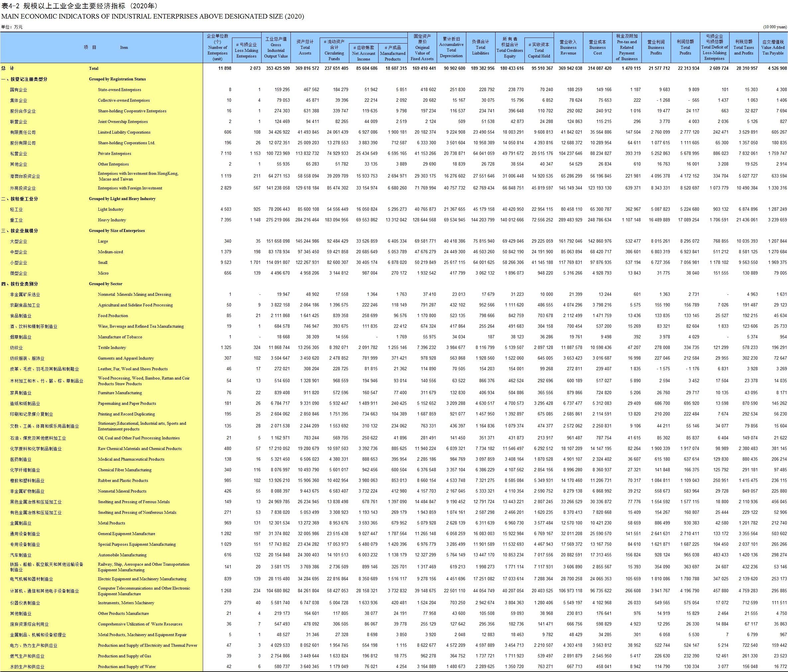Viewport: 788px width, 672px height.
Task: Click the English table title line
Action: [x=153, y=16]
